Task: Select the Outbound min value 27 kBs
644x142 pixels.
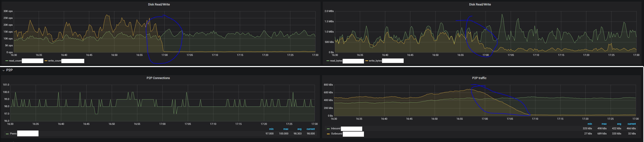Action: click(588, 134)
